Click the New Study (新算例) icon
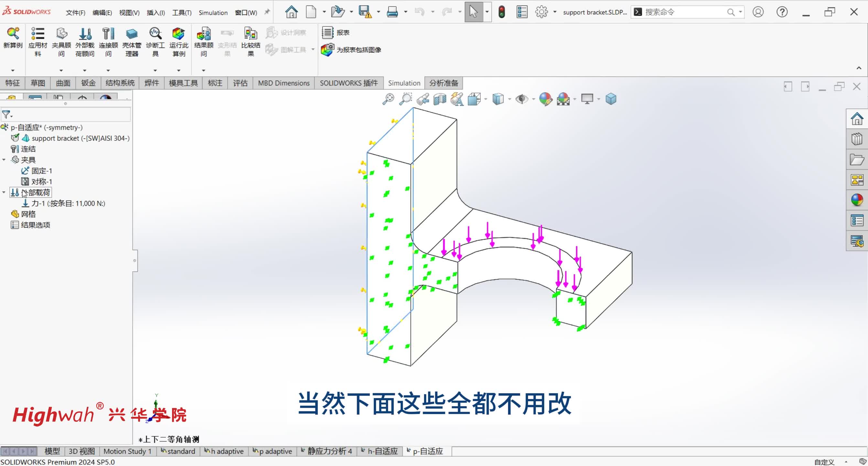This screenshot has width=868, height=466. [13, 34]
